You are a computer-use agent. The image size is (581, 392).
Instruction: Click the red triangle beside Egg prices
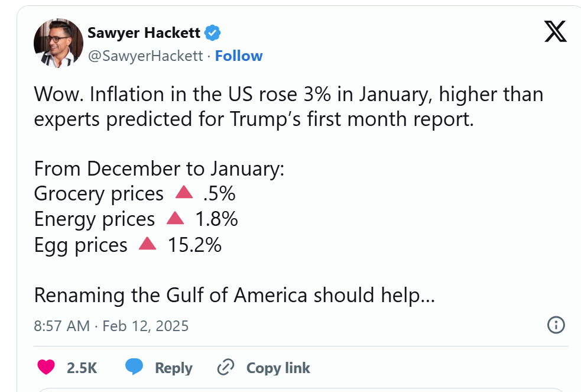[148, 244]
